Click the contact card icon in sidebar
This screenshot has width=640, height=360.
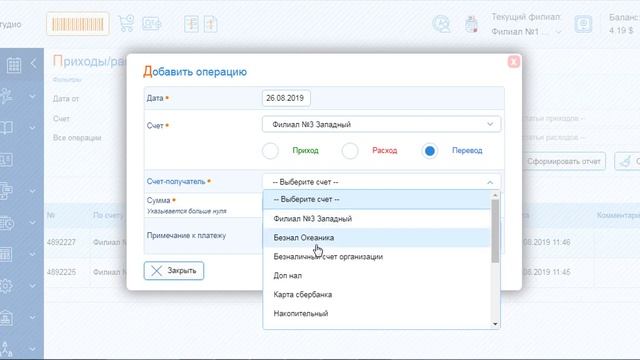point(6,159)
